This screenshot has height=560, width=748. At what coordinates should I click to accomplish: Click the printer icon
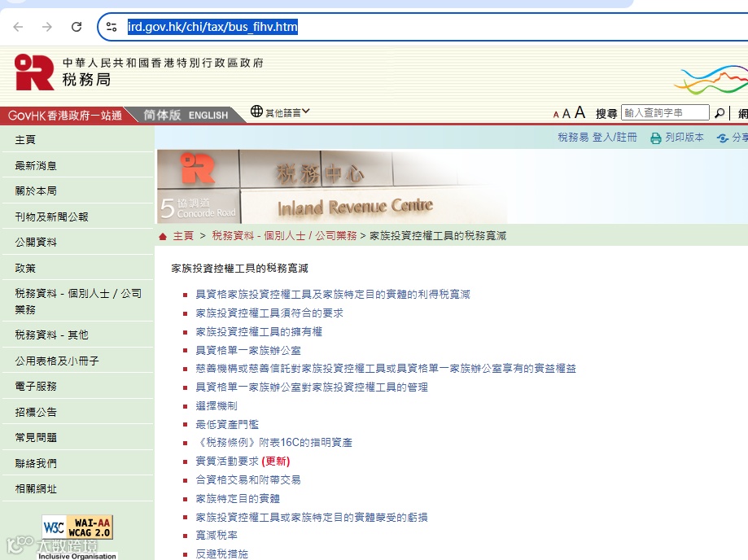pyautogui.click(x=656, y=138)
